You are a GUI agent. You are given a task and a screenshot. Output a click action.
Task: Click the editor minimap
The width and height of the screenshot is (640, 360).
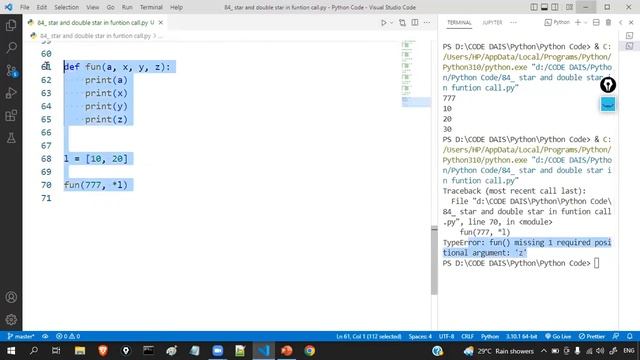tap(416, 73)
